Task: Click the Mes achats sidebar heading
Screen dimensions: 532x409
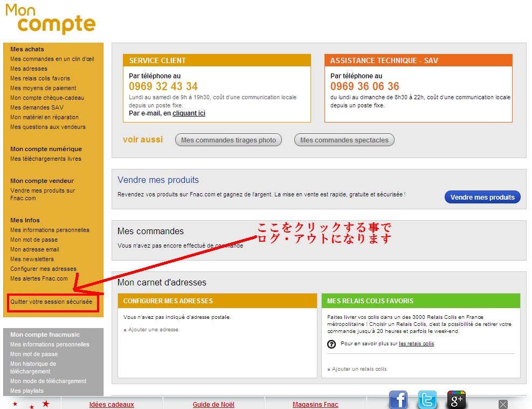Action: (27, 49)
